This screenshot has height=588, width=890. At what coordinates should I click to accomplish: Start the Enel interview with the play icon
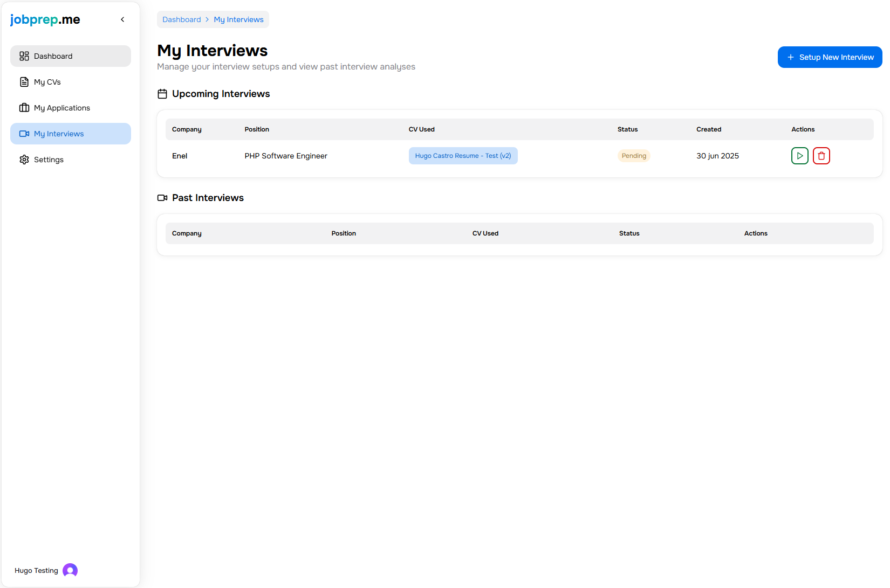(x=799, y=155)
